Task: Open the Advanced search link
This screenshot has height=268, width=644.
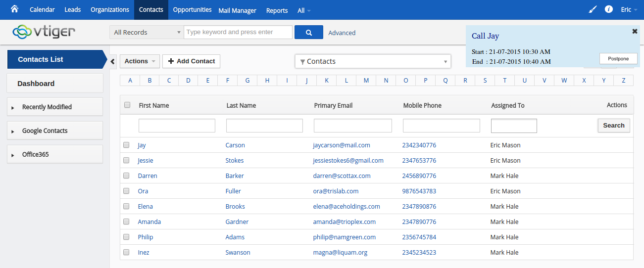Action: [342, 33]
